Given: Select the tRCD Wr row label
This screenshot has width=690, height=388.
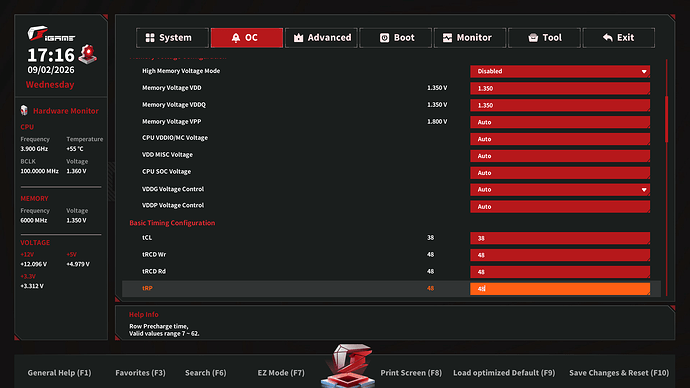Looking at the screenshot, I should coord(154,255).
